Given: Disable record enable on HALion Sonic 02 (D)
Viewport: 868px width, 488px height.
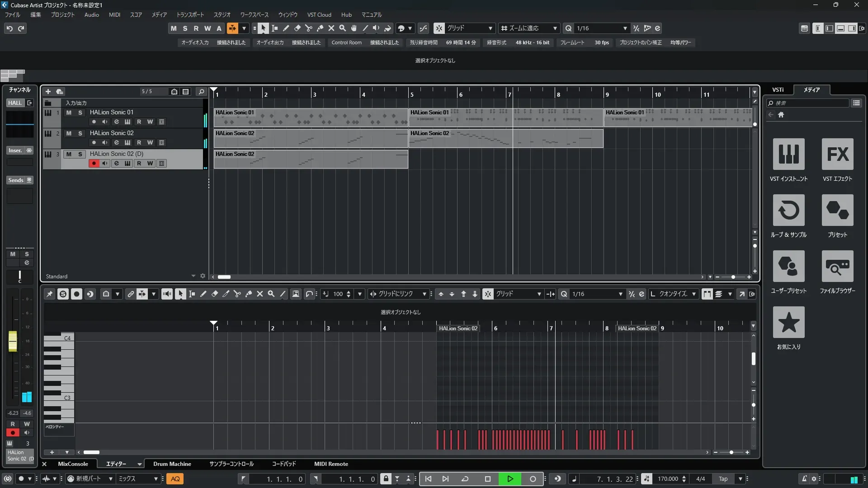Looking at the screenshot, I should tap(94, 164).
